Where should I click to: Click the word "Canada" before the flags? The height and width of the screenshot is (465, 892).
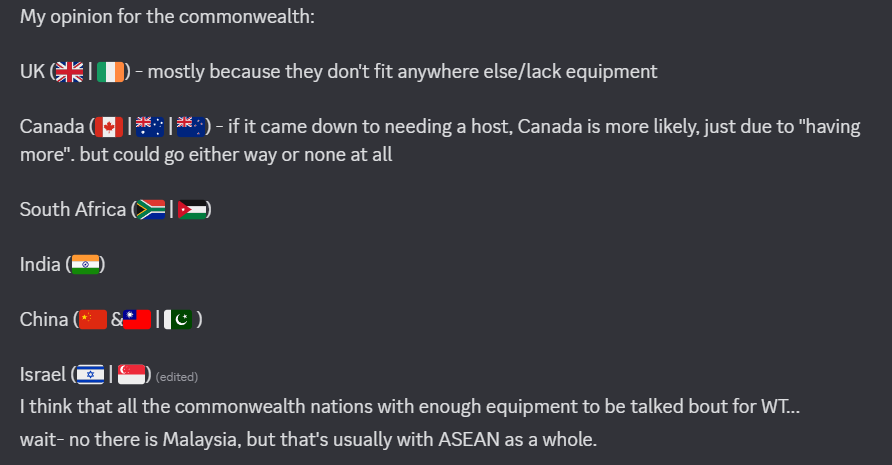click(51, 127)
